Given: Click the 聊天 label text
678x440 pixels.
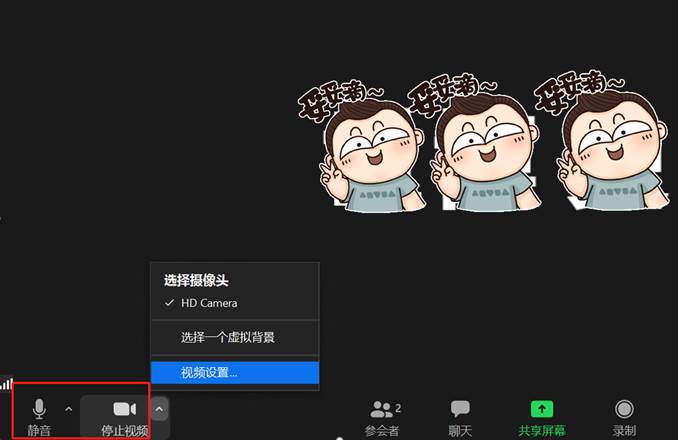Looking at the screenshot, I should pyautogui.click(x=460, y=431).
